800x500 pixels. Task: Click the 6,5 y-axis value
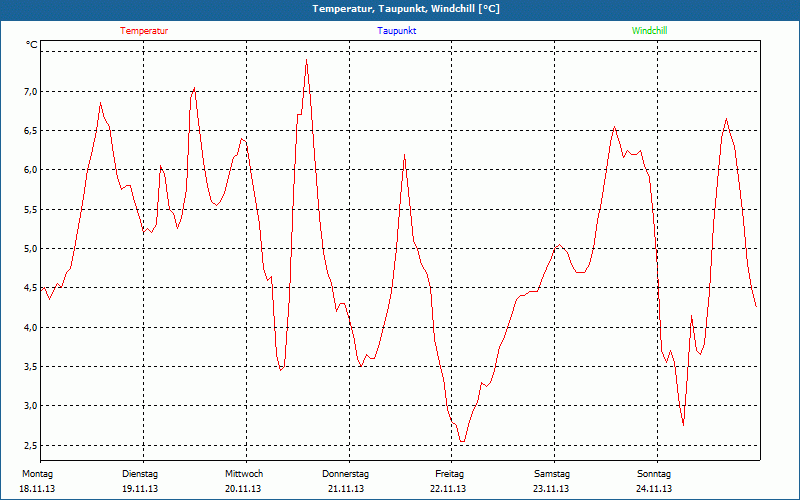pyautogui.click(x=31, y=131)
